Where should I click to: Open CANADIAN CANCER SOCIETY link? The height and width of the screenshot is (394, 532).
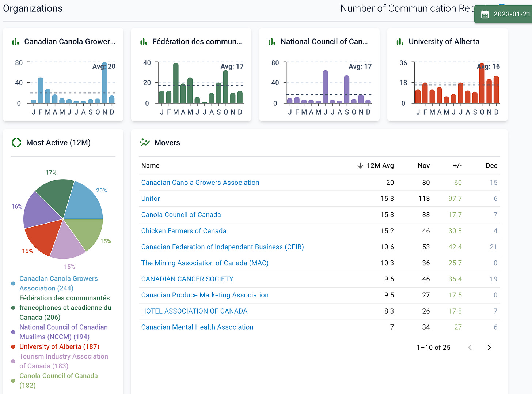187,279
